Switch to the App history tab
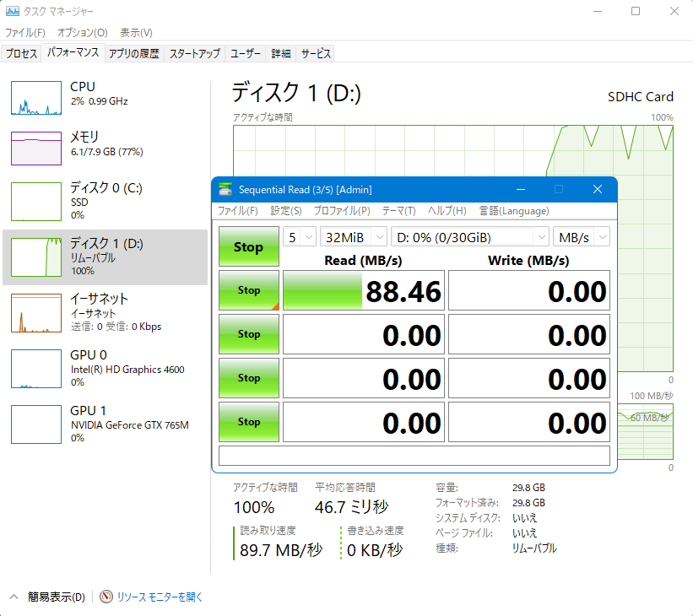The image size is (693, 616). [x=134, y=53]
